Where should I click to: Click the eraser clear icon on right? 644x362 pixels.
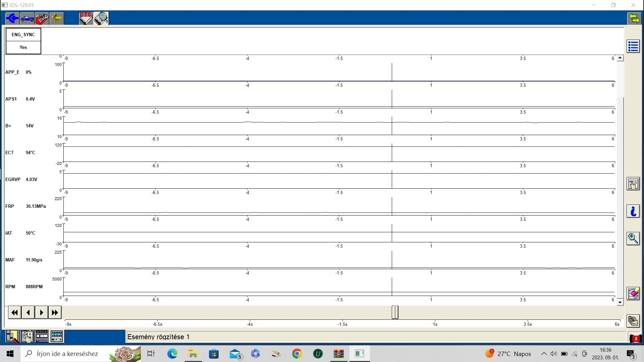633,294
